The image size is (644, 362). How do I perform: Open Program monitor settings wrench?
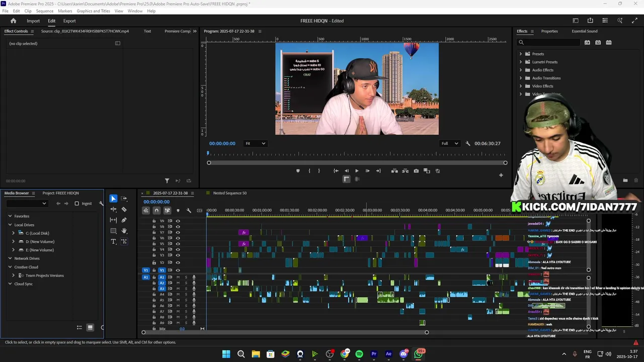[x=468, y=143]
